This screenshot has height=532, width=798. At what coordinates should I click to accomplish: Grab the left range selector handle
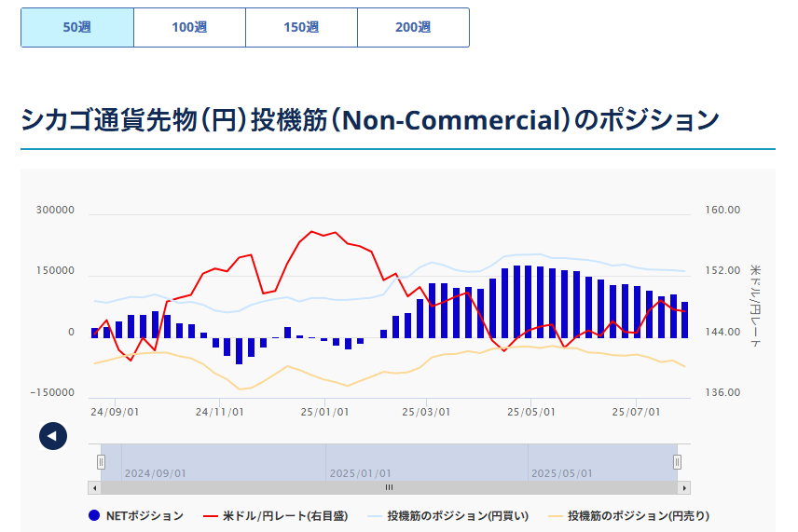click(x=102, y=462)
